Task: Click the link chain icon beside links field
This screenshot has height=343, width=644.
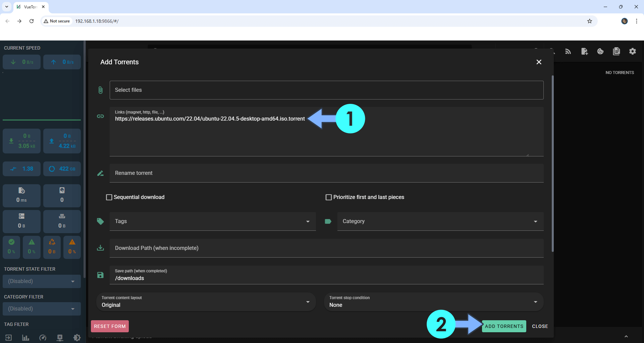Action: pos(100,116)
